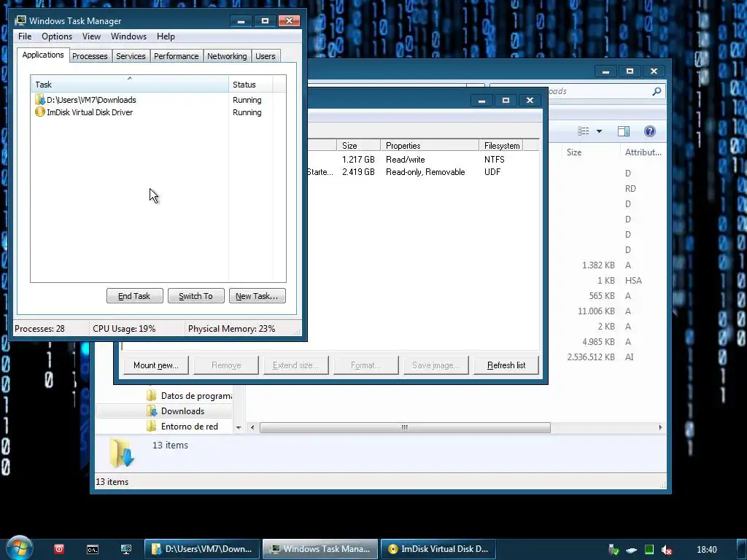
Task: Click the green CPU meter tray icon
Action: [649, 550]
